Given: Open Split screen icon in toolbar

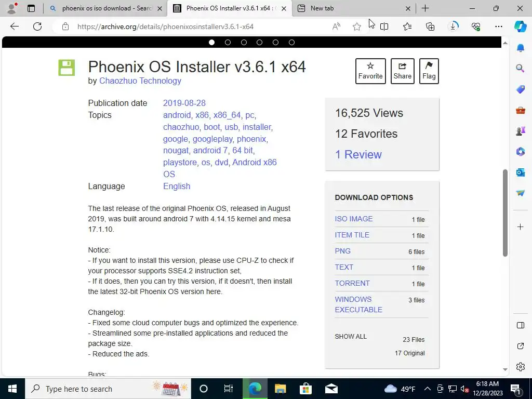Looking at the screenshot, I should [x=384, y=26].
